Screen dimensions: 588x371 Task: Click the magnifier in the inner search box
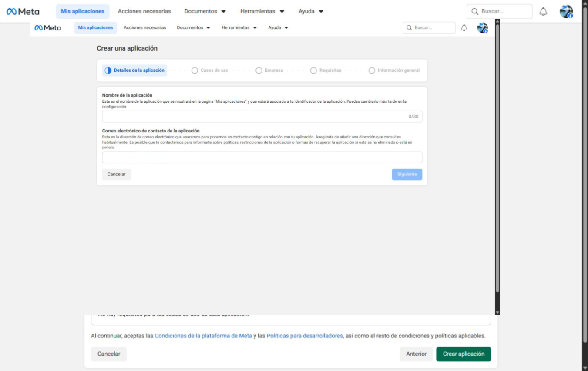pyautogui.click(x=410, y=27)
